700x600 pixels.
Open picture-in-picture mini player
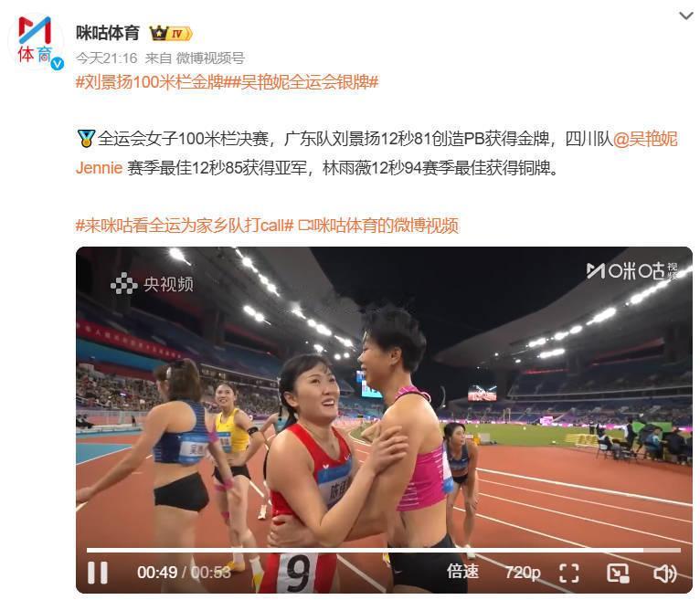coord(618,574)
